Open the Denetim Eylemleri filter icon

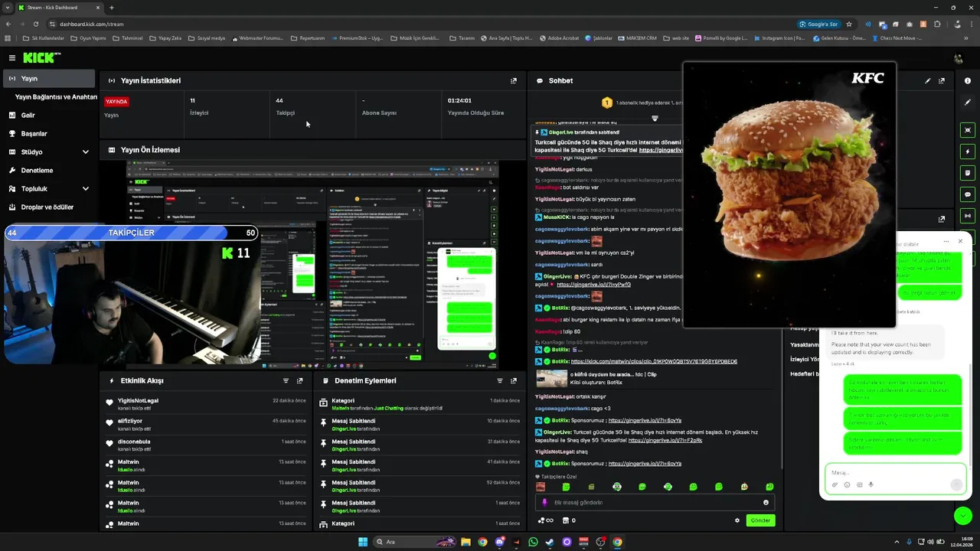[x=500, y=380]
